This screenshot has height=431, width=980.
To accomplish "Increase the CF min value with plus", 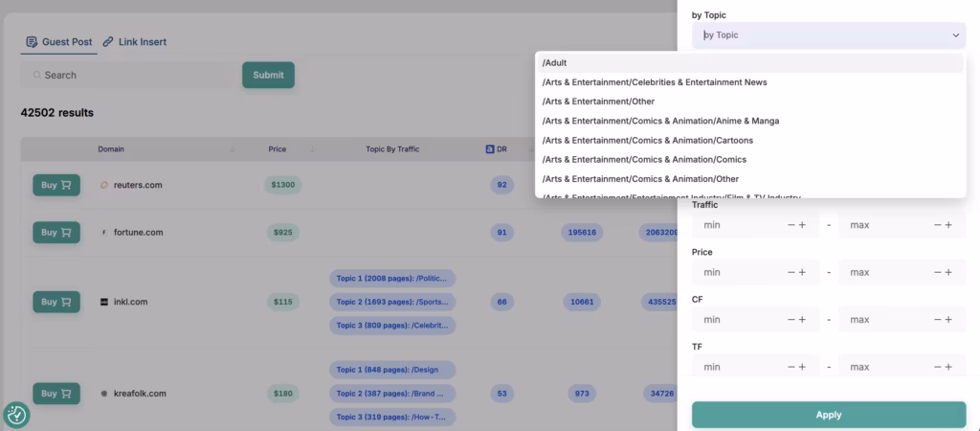I will (x=802, y=319).
